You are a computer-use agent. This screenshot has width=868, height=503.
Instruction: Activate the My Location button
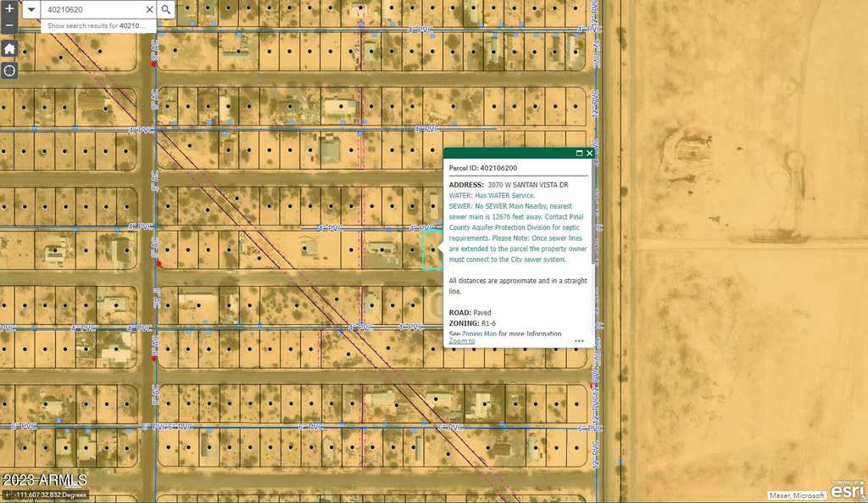pyautogui.click(x=8, y=71)
